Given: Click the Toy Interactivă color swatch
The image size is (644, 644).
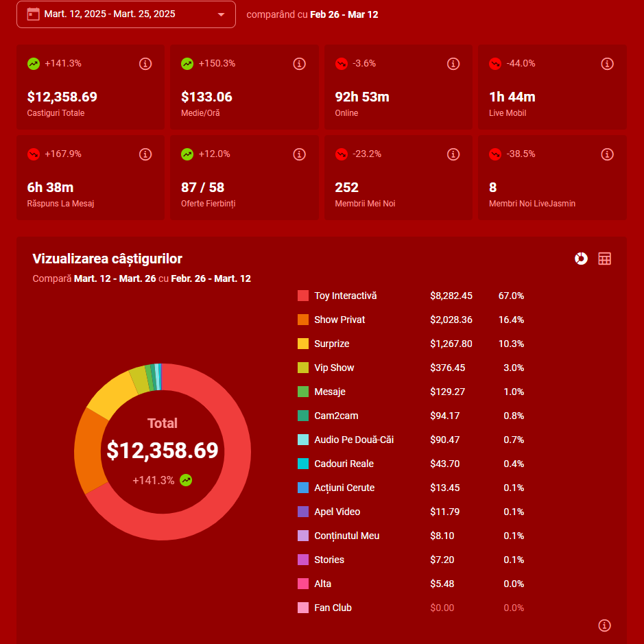Looking at the screenshot, I should 303,296.
